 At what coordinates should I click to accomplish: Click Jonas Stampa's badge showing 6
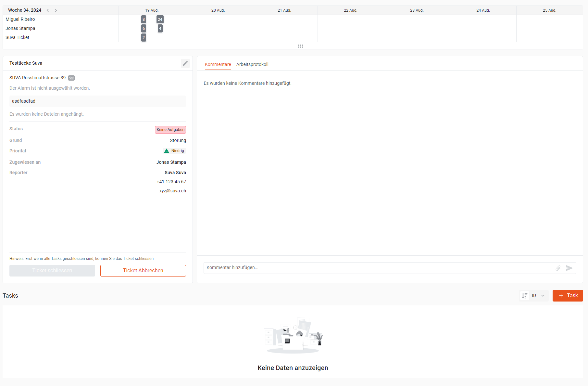[144, 29]
